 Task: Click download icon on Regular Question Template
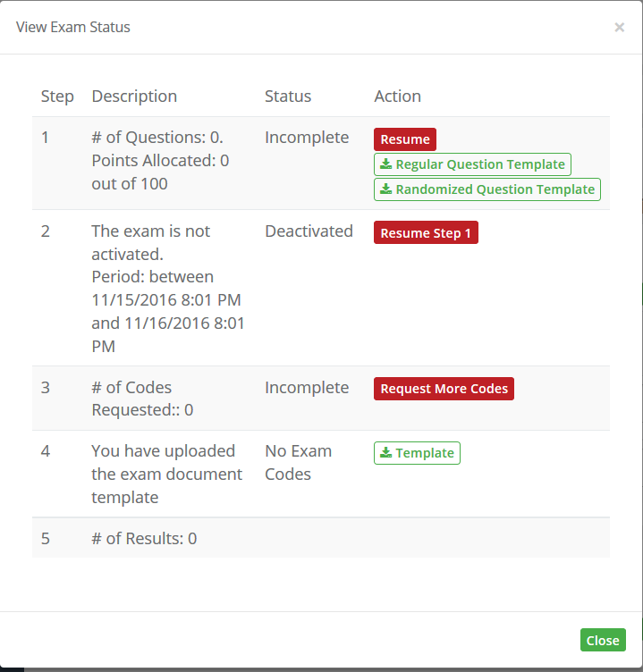pyautogui.click(x=386, y=164)
